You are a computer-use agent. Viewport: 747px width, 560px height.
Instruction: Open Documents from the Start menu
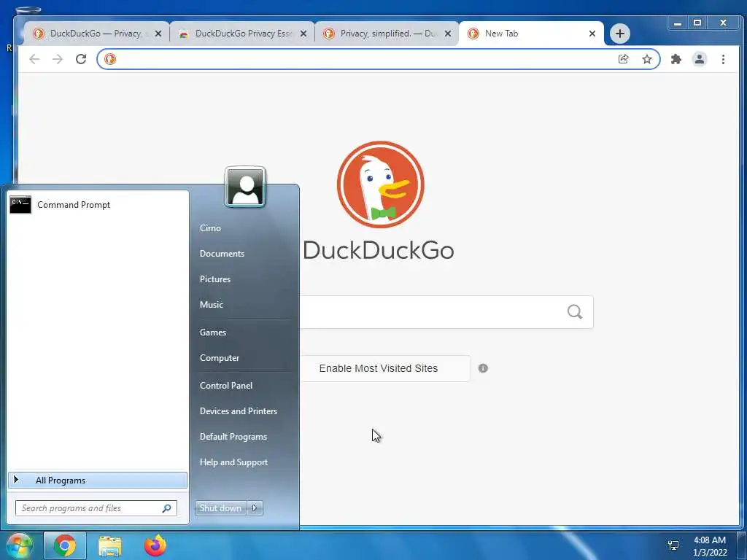[x=222, y=253]
